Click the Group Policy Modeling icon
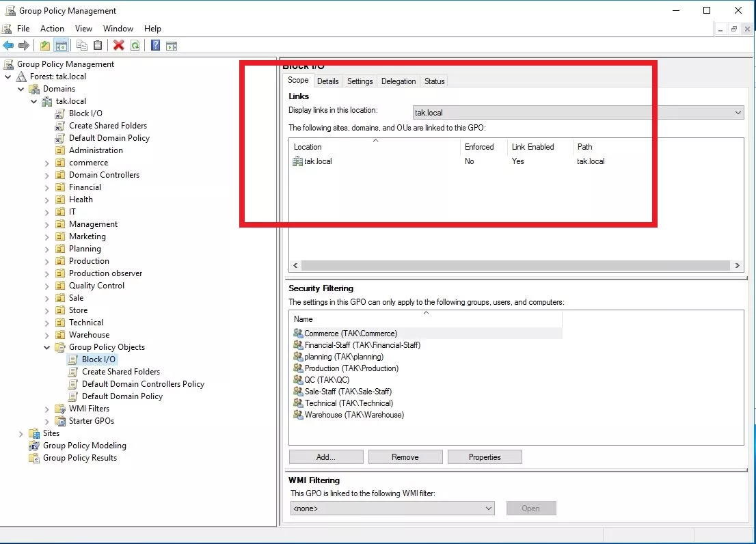The width and height of the screenshot is (756, 544). (x=33, y=446)
